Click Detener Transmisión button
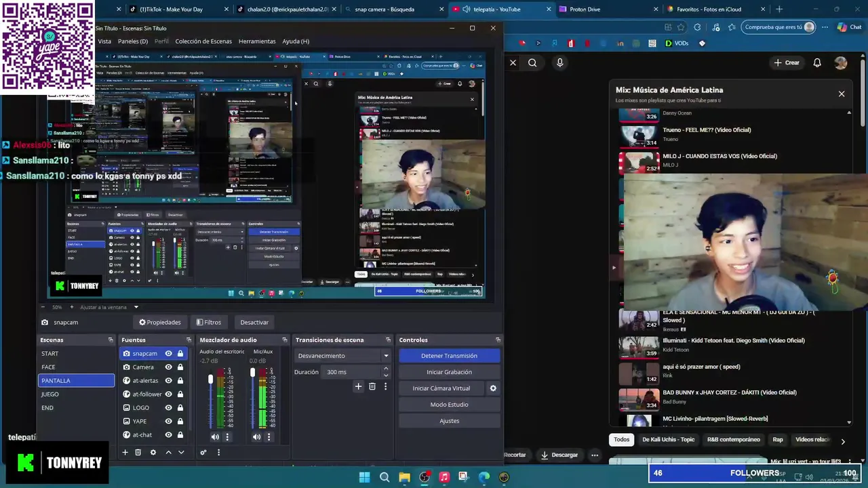Viewport: 868px width, 488px height. coord(449,356)
